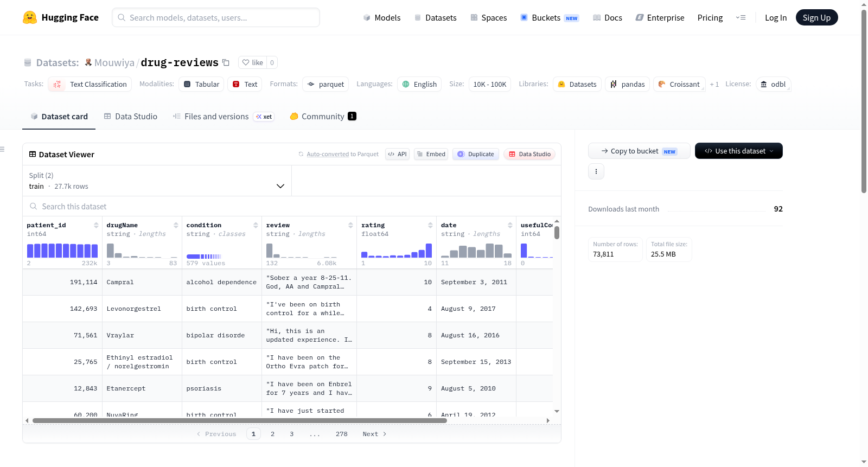The height and width of the screenshot is (467, 868).
Task: Click the Hugging Face logo icon
Action: [30, 17]
